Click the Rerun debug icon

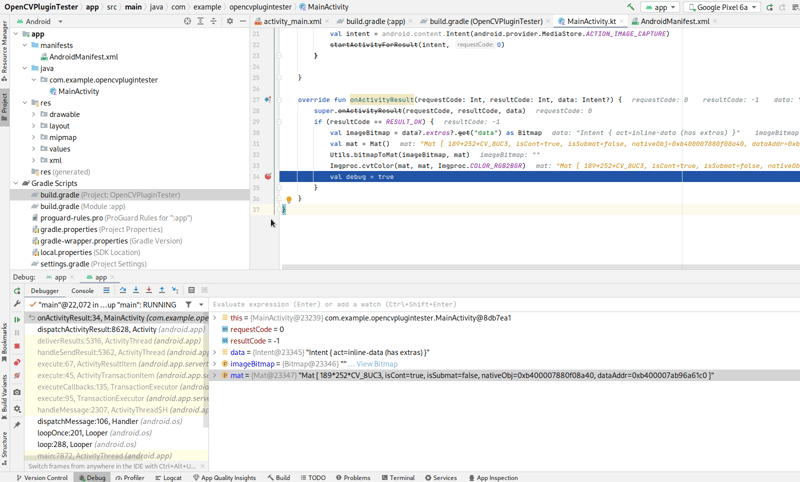[x=17, y=291]
